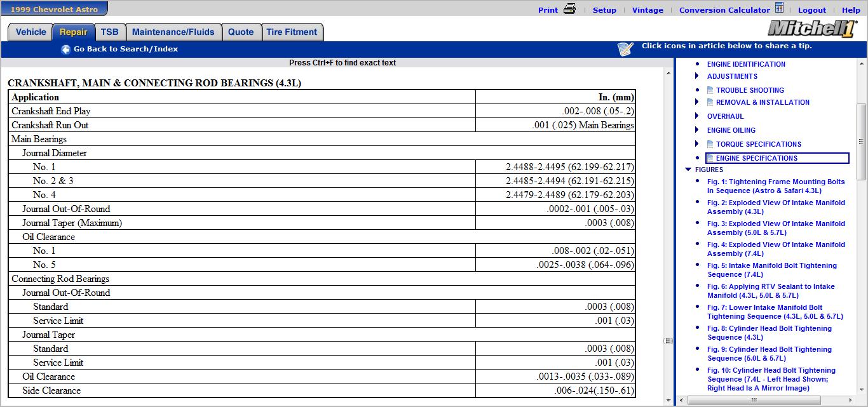
Task: Click the table heading CRANKSHAFT, MAIN & CONNECTING ROD BEARINGS
Action: pyautogui.click(x=154, y=83)
